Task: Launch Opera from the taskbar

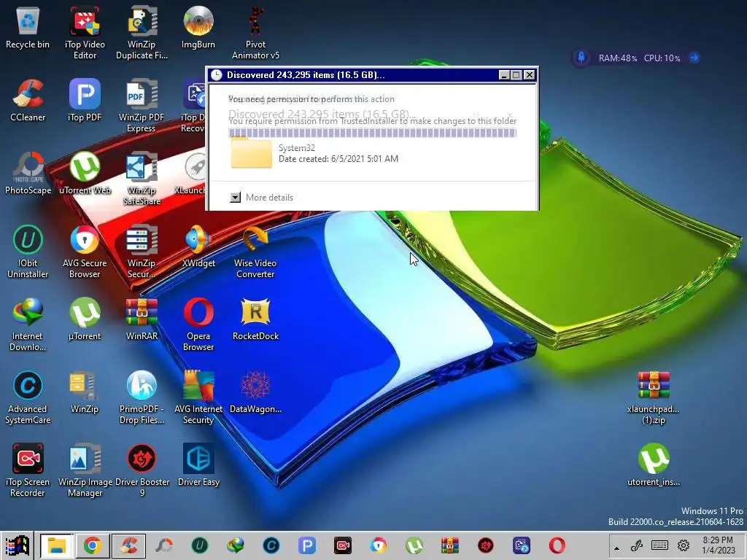Action: coord(557,545)
